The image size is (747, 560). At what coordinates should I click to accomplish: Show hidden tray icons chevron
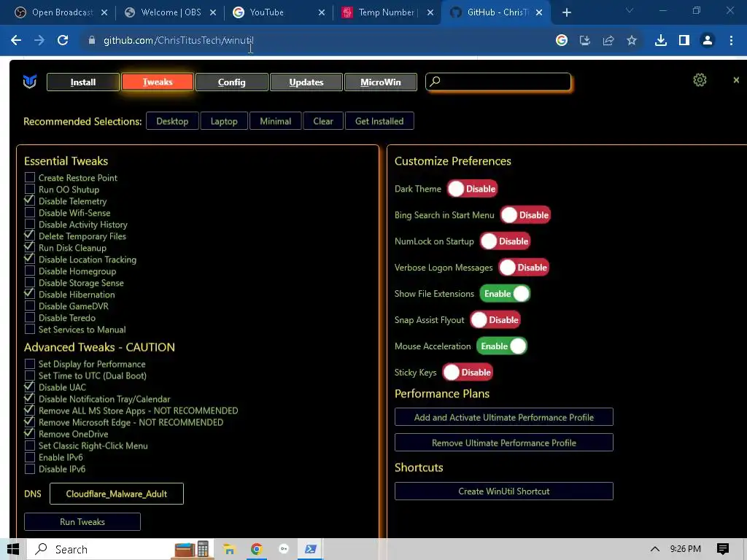655,549
